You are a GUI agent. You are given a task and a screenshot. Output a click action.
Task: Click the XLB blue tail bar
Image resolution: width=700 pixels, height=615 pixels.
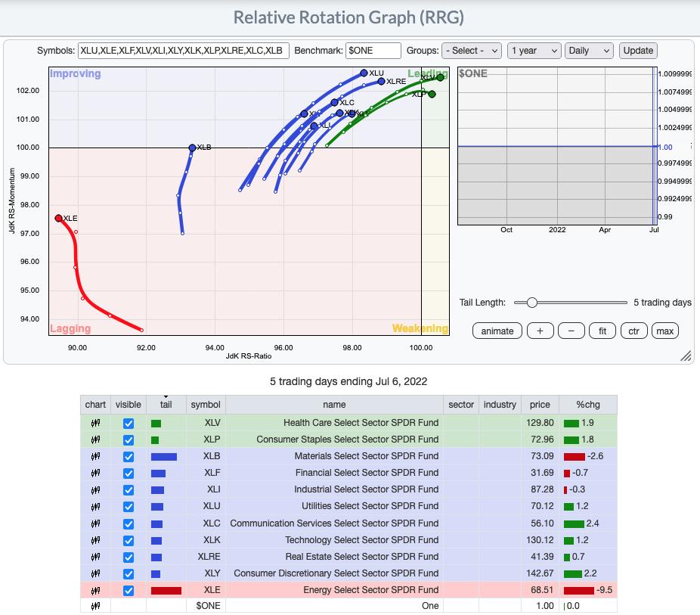tap(164, 456)
